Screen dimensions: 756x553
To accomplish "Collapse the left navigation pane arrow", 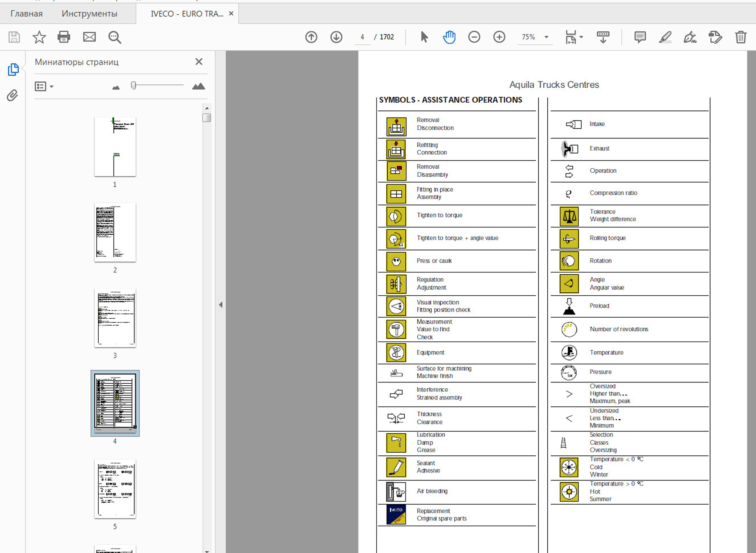I will (221, 305).
